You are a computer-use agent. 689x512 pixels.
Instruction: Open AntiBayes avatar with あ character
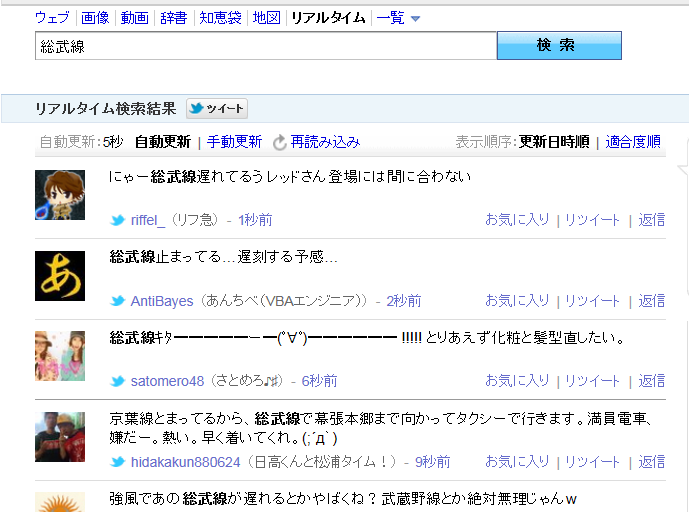pyautogui.click(x=60, y=276)
